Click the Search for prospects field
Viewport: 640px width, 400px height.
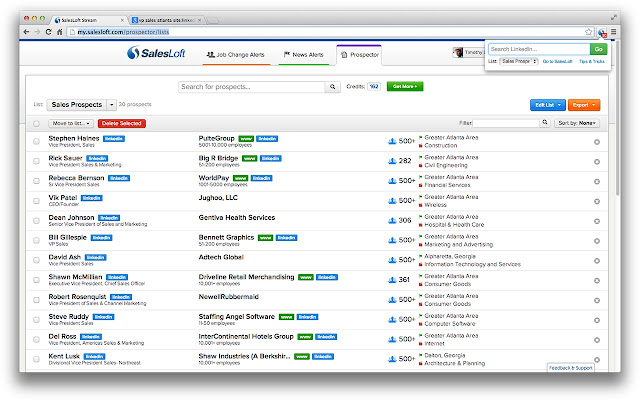pos(252,87)
